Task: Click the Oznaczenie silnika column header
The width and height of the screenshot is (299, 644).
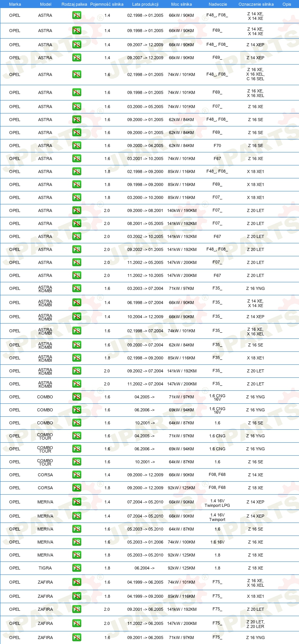Action: (x=256, y=4)
